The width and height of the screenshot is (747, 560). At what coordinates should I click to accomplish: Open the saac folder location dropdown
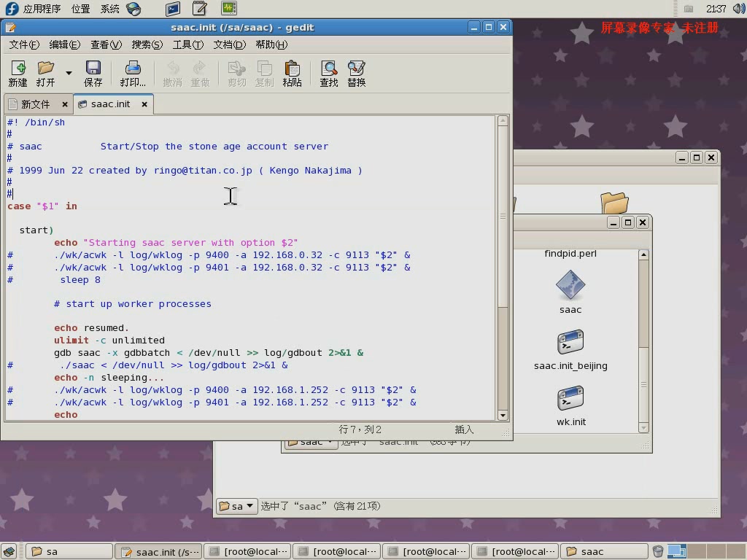click(311, 443)
